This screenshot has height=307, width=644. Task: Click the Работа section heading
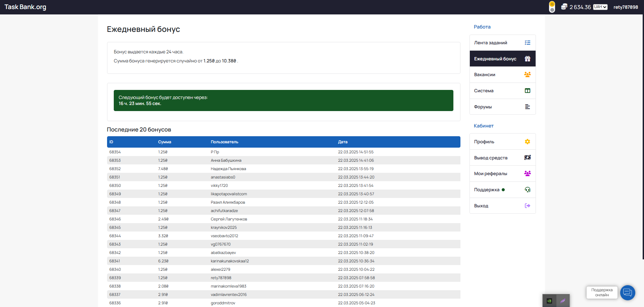(x=482, y=27)
